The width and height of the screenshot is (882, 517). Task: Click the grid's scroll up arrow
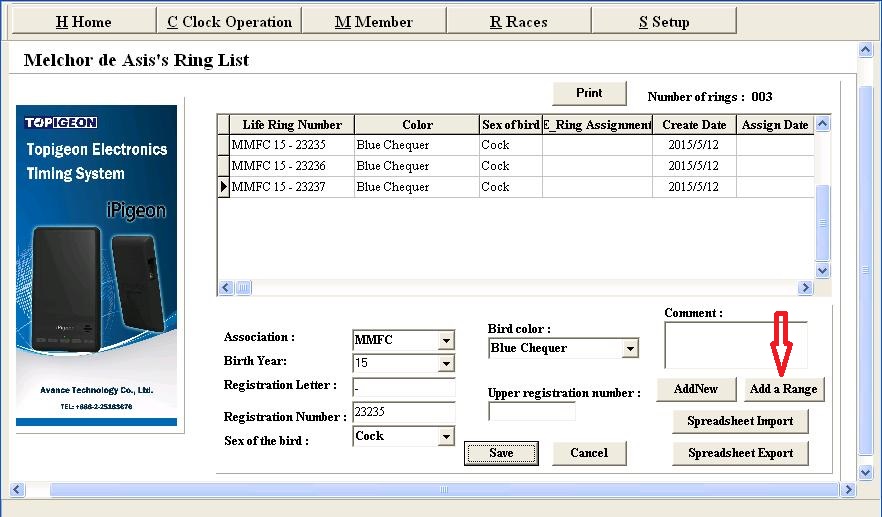point(822,124)
